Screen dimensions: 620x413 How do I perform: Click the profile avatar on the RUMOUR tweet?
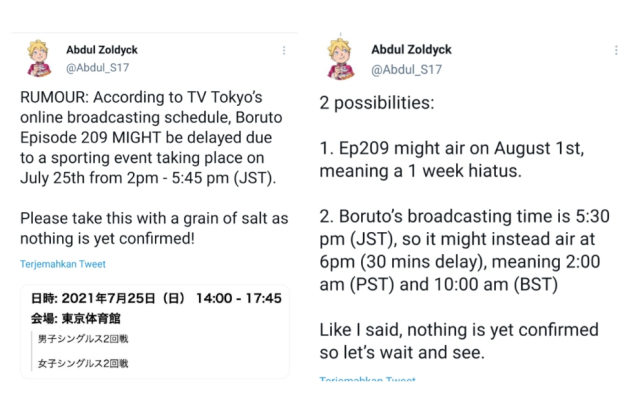click(40, 59)
